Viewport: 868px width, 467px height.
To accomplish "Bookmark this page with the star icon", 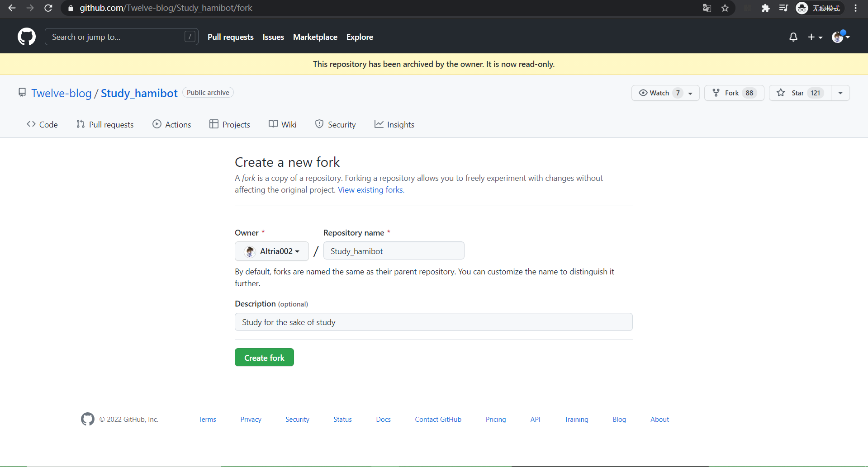I will click(x=725, y=8).
